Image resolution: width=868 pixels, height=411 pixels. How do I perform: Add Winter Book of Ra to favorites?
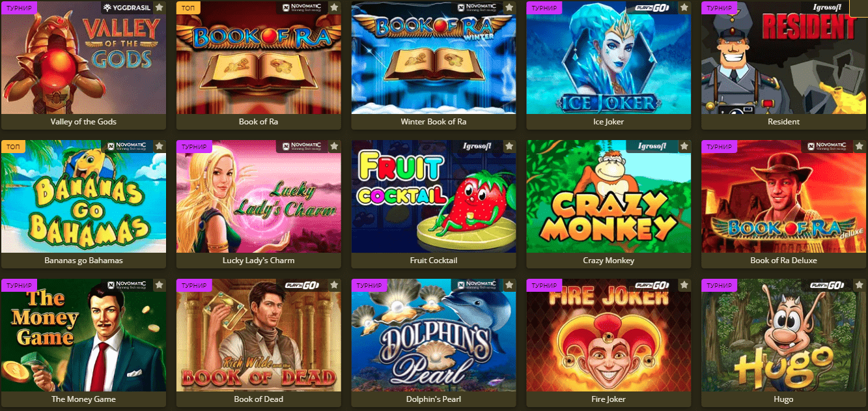point(509,8)
